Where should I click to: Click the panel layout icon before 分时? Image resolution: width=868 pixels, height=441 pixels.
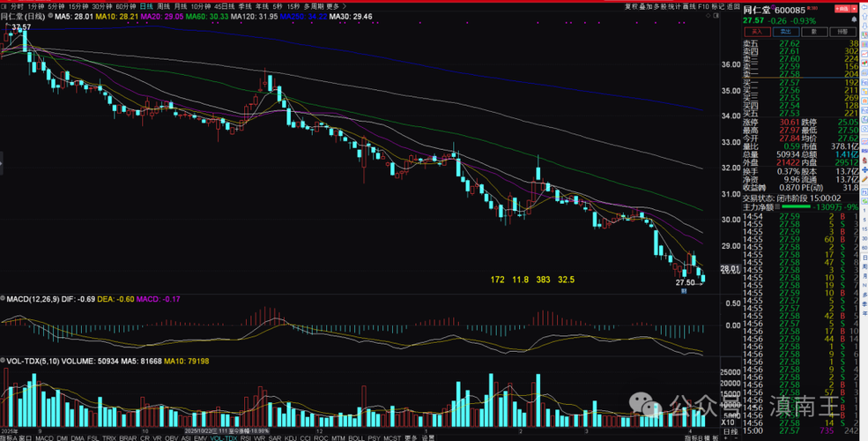4,6
